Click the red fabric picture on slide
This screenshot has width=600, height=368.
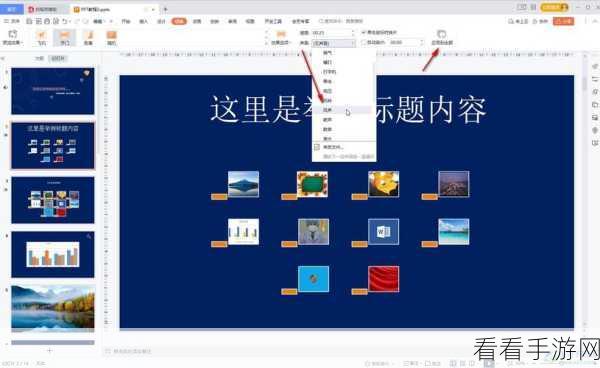coord(383,279)
